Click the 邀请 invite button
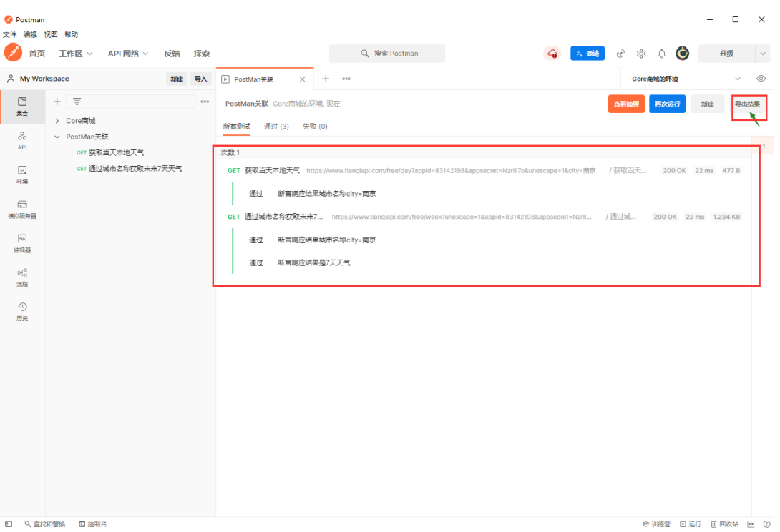This screenshot has width=780, height=532. point(587,53)
